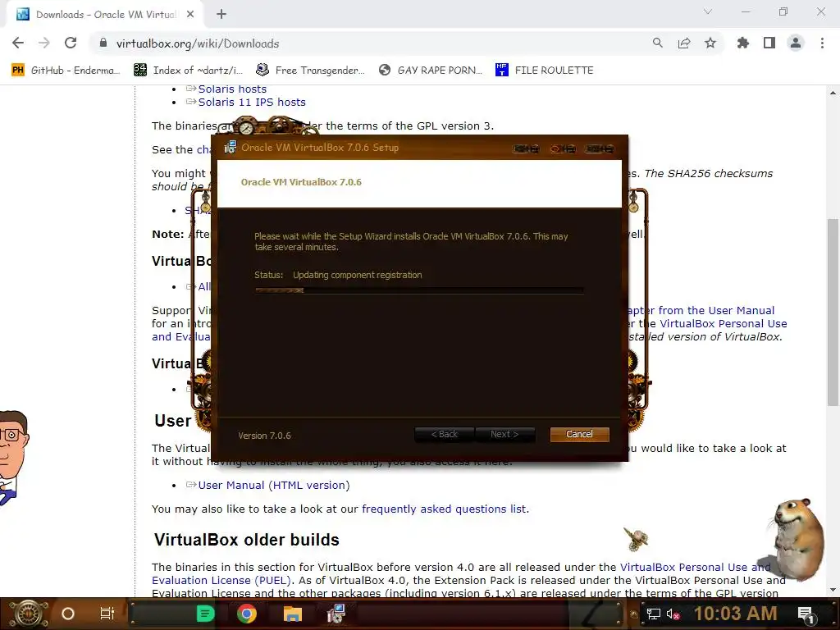
Task: Reload the current page
Action: click(x=71, y=43)
